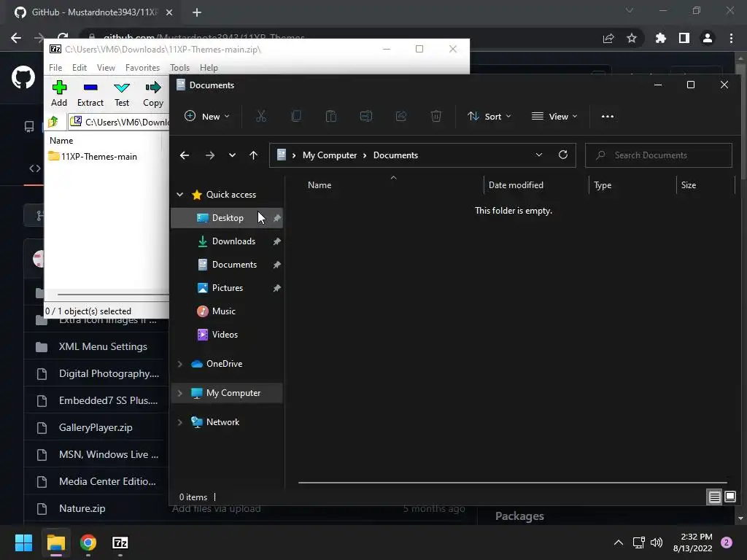Open Help menu in 7-Zip
This screenshot has height=560, width=747.
(209, 68)
